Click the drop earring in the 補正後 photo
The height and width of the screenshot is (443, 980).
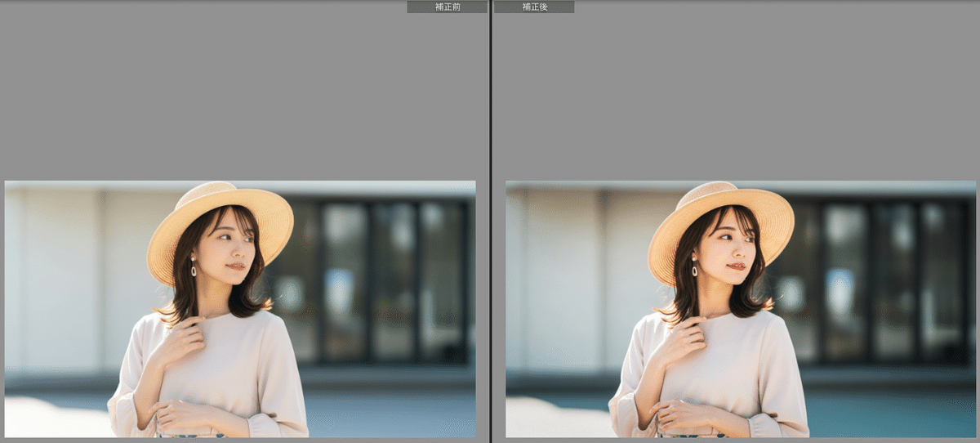point(695,268)
